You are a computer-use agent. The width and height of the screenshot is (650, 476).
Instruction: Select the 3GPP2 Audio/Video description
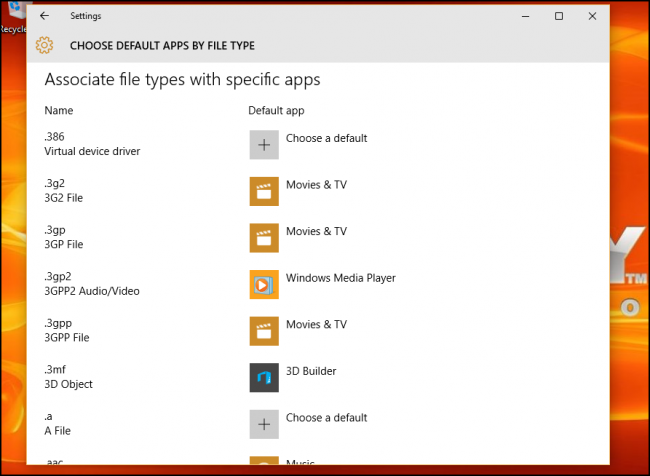tap(92, 291)
